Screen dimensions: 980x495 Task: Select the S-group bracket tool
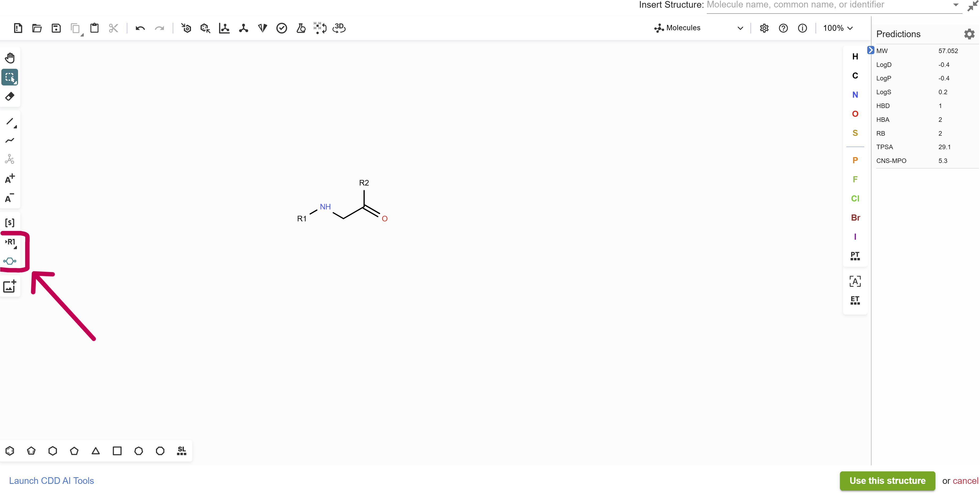point(10,223)
